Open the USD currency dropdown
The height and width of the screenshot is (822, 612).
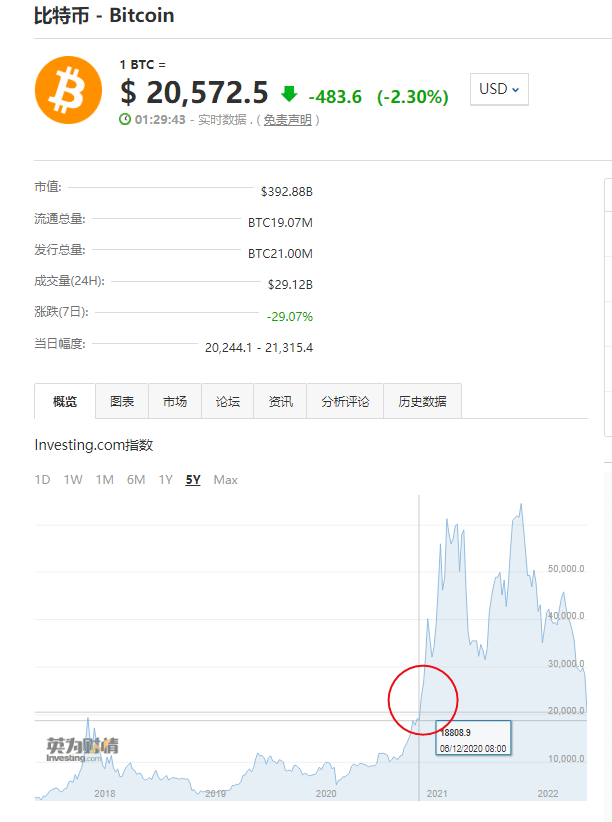tap(499, 89)
